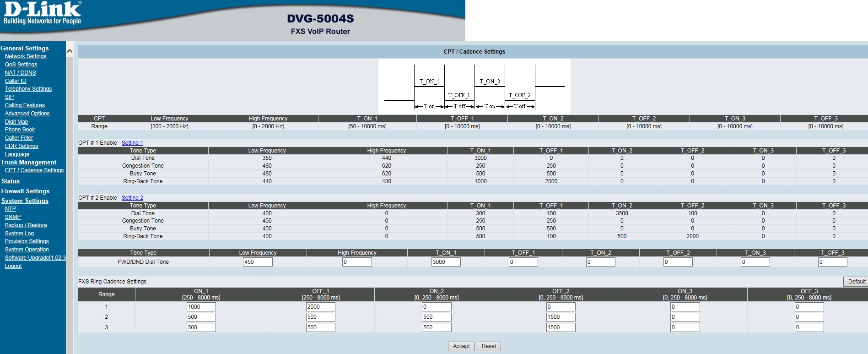Edit ring cadence row 3 ON_3 field

[685, 327]
